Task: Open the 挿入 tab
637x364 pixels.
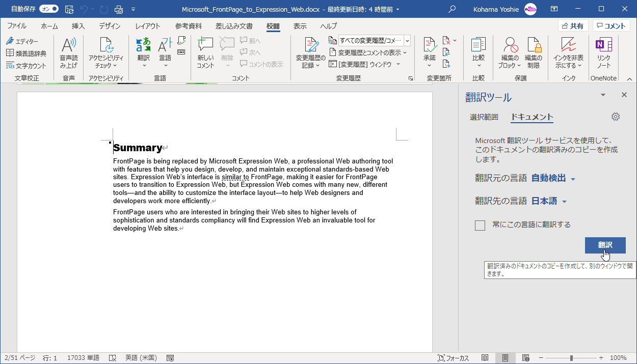Action: coord(78,26)
